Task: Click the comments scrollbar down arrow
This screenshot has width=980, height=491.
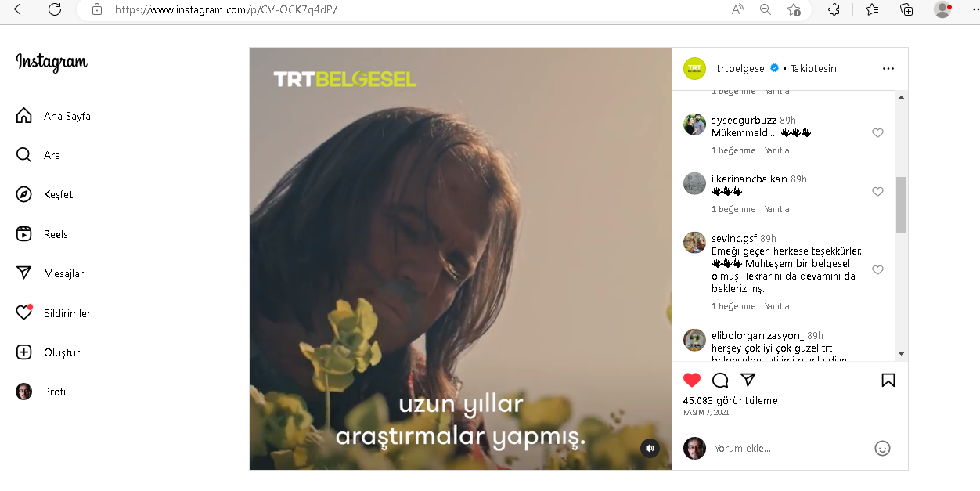Action: tap(902, 354)
